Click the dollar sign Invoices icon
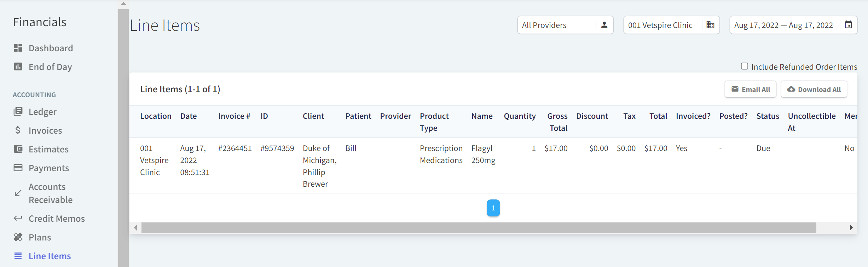The image size is (868, 267). click(18, 130)
